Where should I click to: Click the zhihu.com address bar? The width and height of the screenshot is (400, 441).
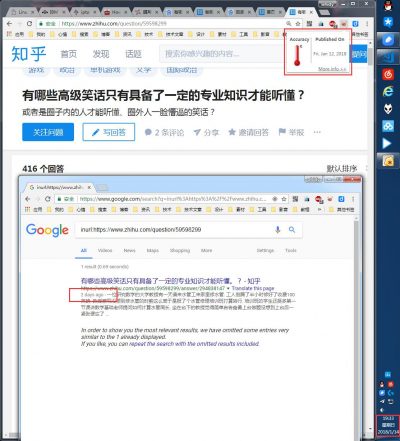(113, 24)
